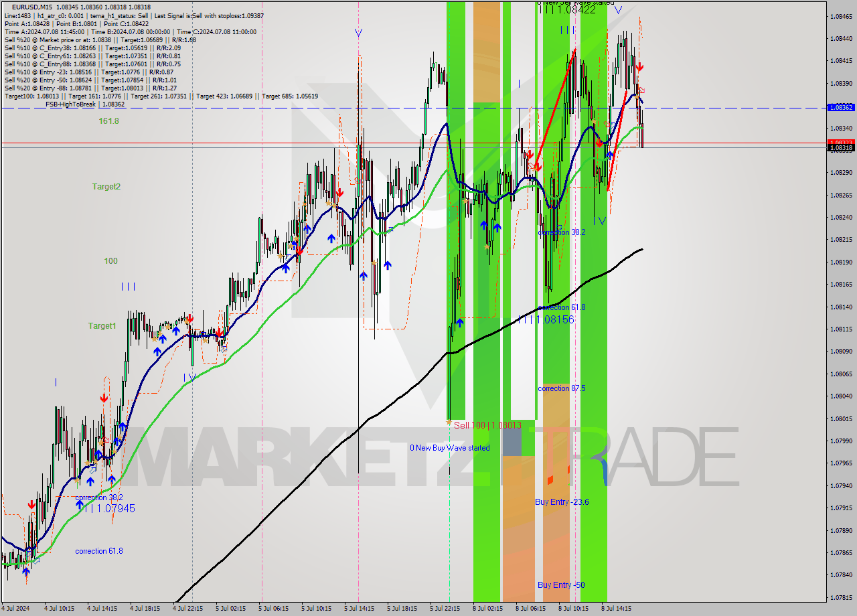Screen dimensions: 857x616
Task: Select the 'Target2' level label
Action: coord(106,187)
